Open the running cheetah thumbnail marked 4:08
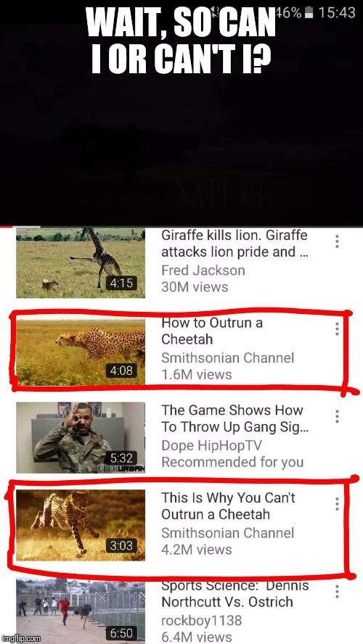363x644 pixels. coord(81,352)
